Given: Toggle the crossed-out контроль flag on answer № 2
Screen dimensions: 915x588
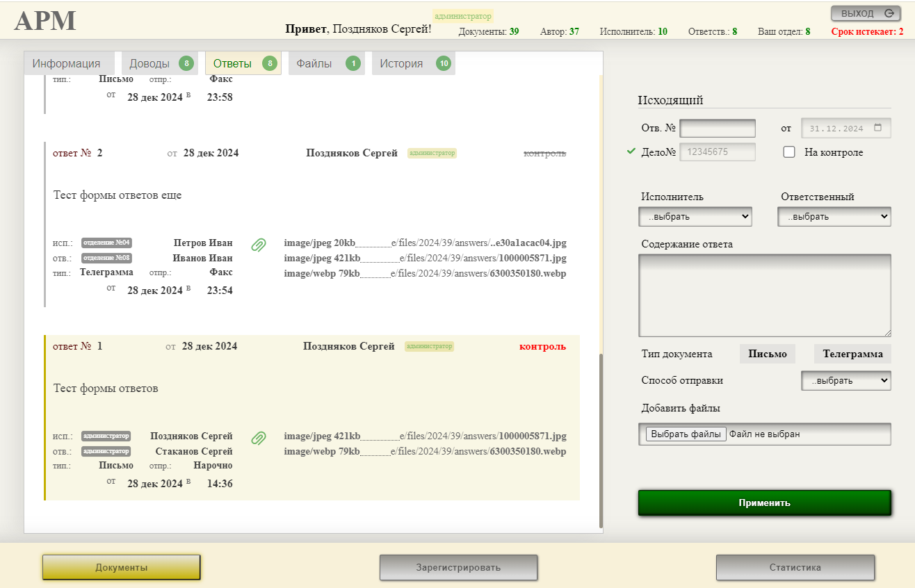Looking at the screenshot, I should pyautogui.click(x=544, y=153).
